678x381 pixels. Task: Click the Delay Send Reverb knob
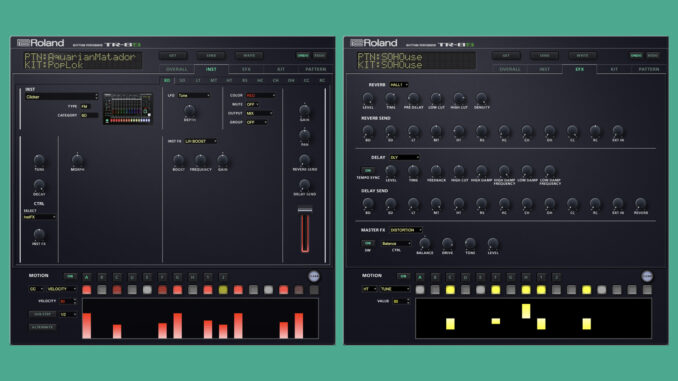[x=640, y=204]
